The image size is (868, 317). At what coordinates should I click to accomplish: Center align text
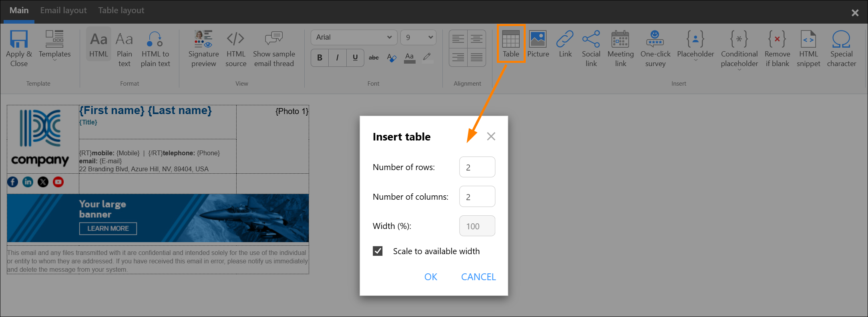[x=476, y=39]
